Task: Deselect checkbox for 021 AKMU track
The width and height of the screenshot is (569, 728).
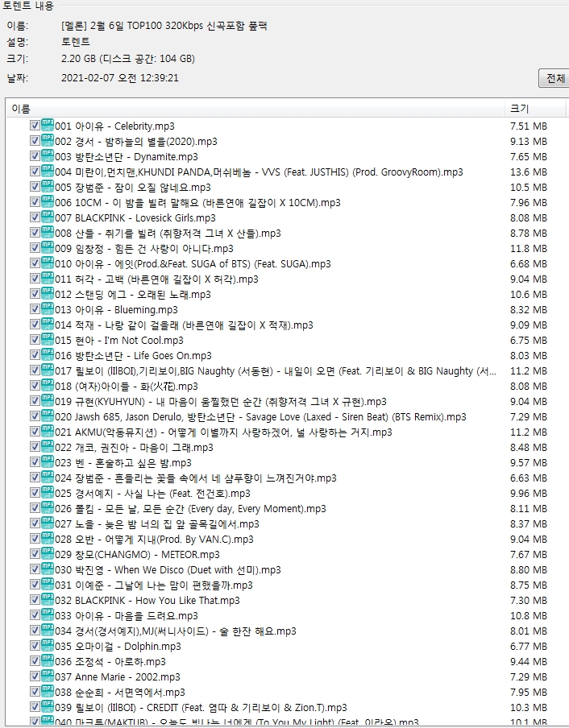Action: coord(35,432)
